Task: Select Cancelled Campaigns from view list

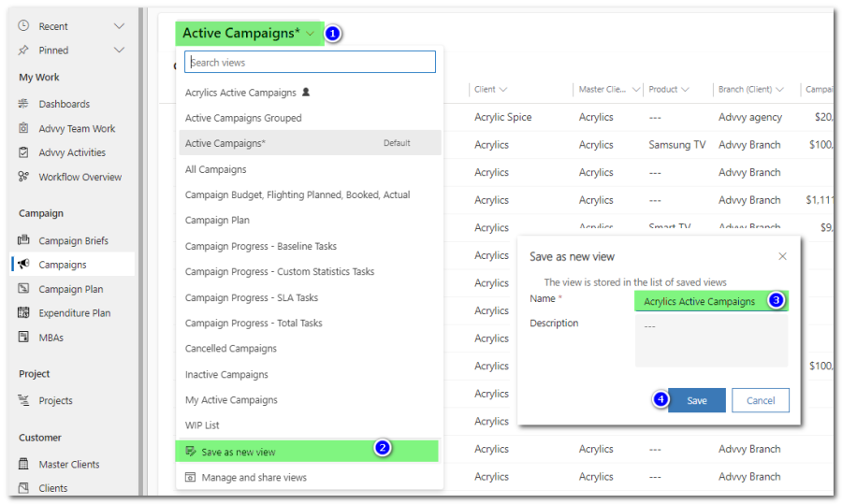Action: (231, 349)
